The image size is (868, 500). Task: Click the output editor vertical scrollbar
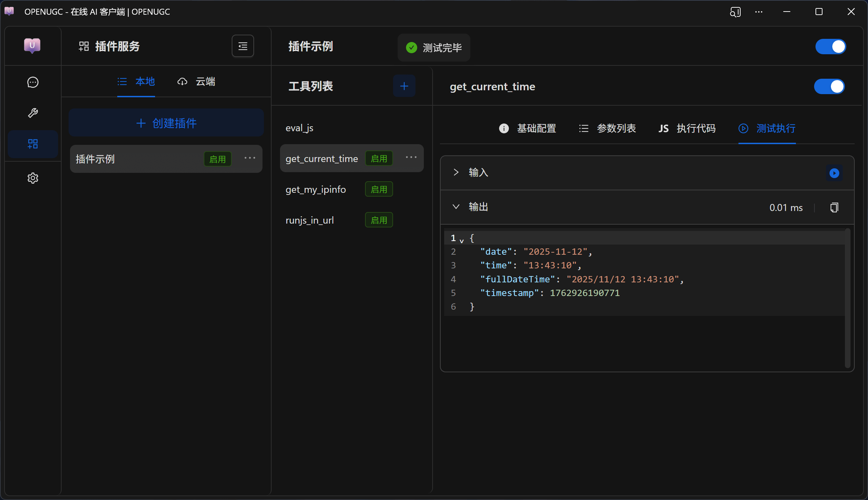(x=847, y=297)
